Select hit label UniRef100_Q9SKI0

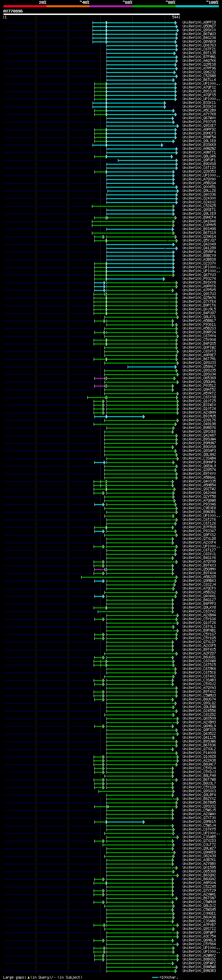click(199, 30)
